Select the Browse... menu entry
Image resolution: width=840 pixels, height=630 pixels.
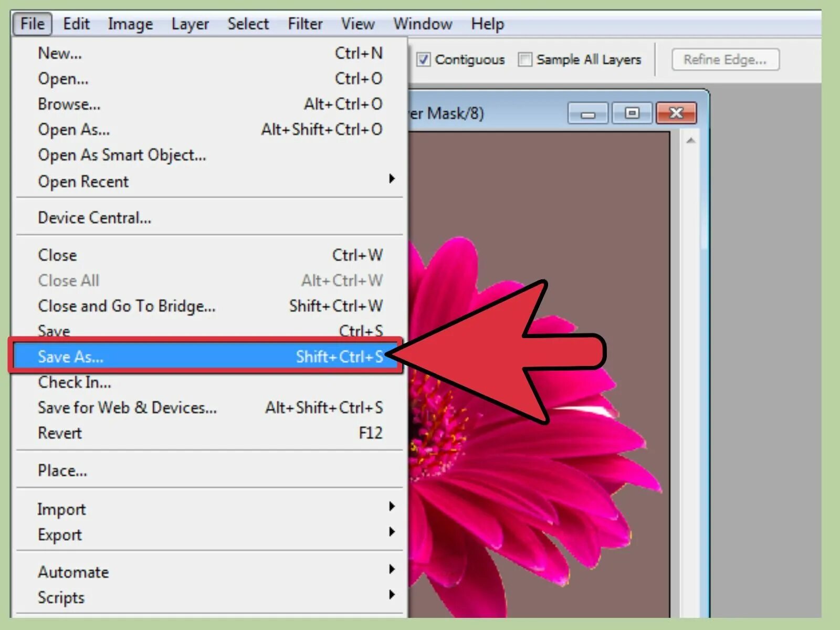click(x=209, y=104)
